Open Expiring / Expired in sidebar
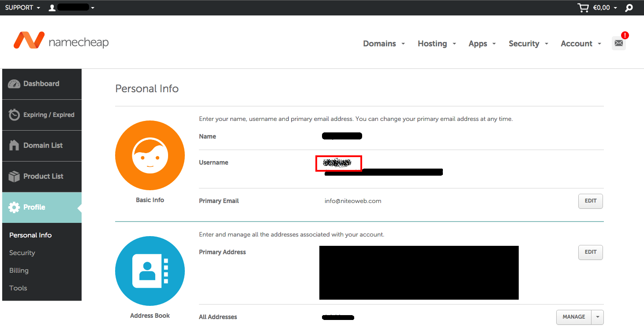 click(42, 115)
